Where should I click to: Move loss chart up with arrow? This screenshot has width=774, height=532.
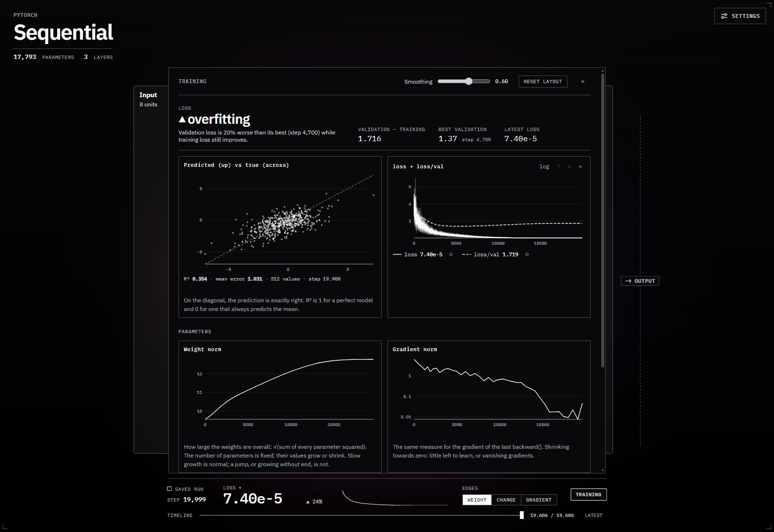(x=559, y=166)
